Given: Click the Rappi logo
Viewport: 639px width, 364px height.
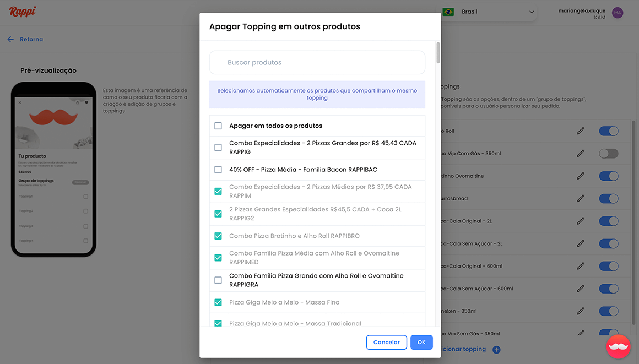Looking at the screenshot, I should click(23, 12).
